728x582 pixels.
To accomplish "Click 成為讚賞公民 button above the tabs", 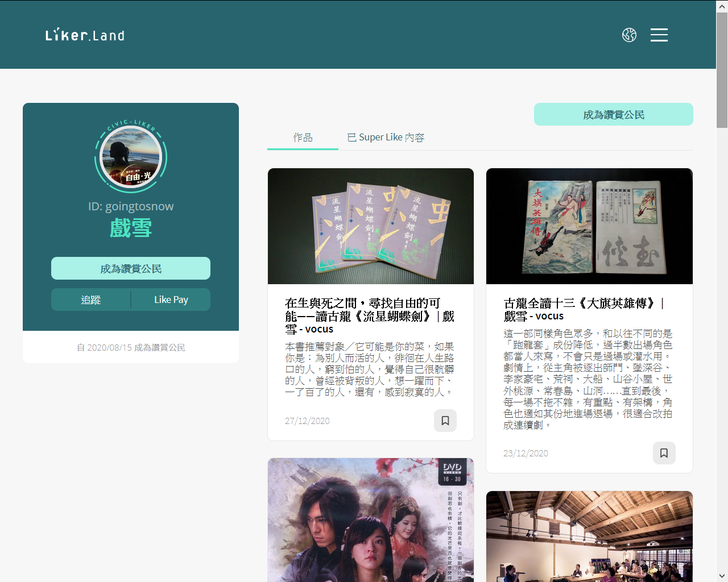I will (x=614, y=114).
